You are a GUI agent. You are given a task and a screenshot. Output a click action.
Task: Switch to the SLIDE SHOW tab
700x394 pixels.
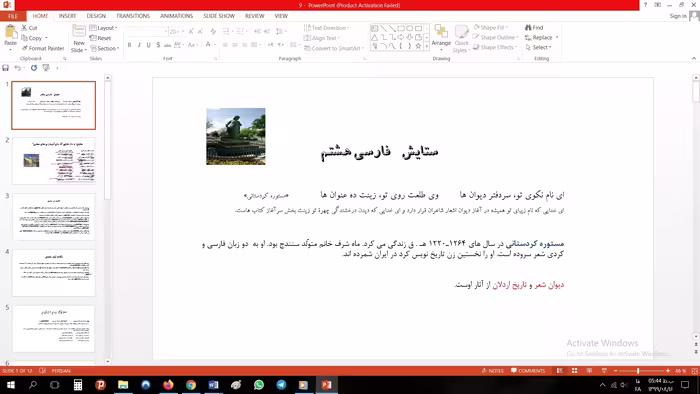pos(219,16)
